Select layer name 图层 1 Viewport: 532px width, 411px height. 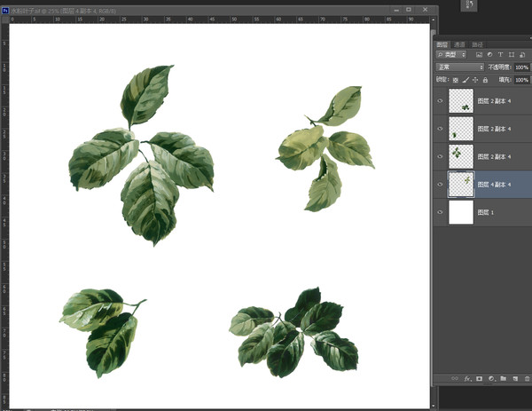(x=486, y=212)
